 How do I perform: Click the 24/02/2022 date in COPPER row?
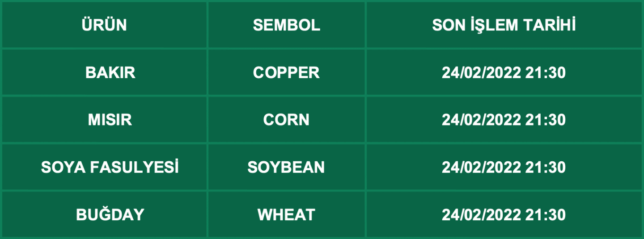coord(481,73)
